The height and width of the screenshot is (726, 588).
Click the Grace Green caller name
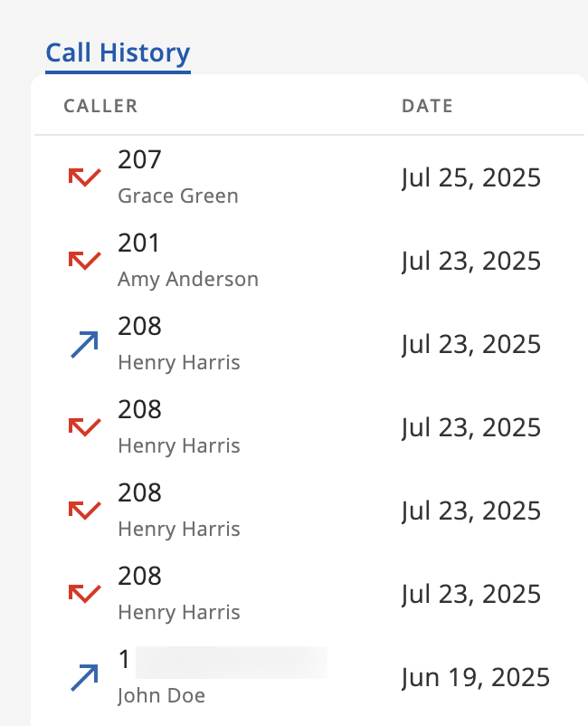pyautogui.click(x=178, y=196)
